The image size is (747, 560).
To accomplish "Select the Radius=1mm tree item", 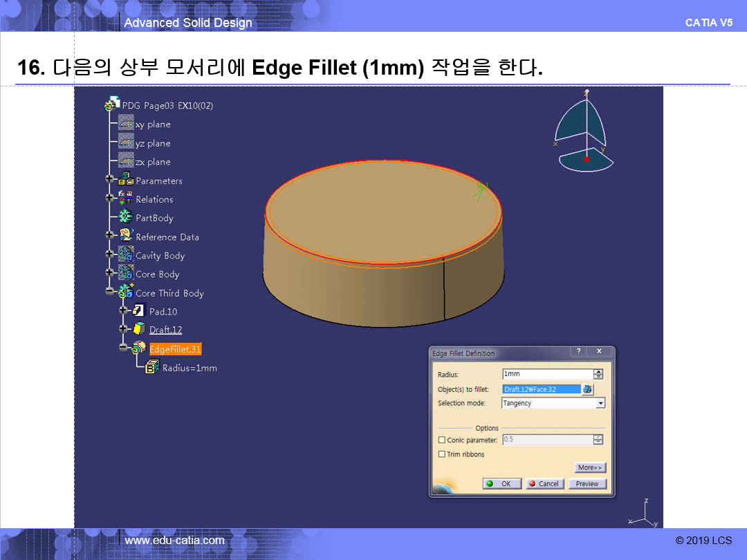I will (x=189, y=368).
